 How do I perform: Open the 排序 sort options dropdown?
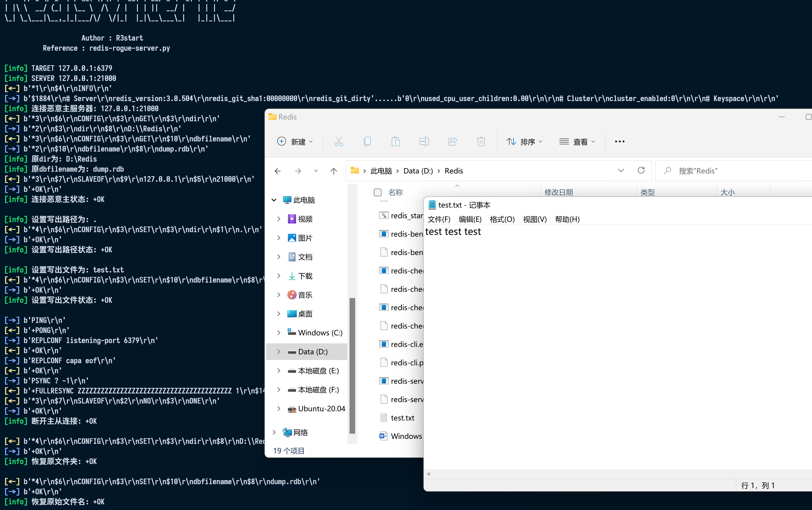coord(524,141)
